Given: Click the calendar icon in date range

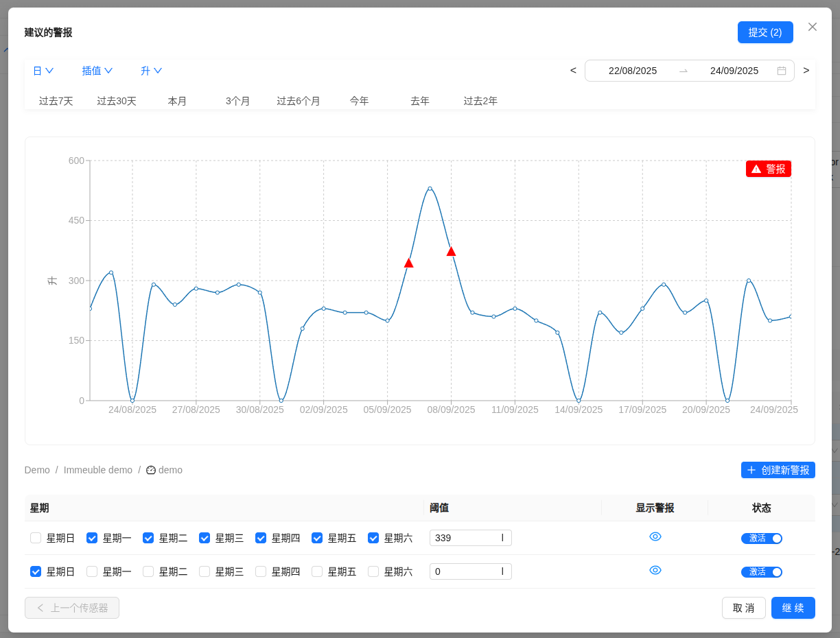Looking at the screenshot, I should click(x=781, y=71).
